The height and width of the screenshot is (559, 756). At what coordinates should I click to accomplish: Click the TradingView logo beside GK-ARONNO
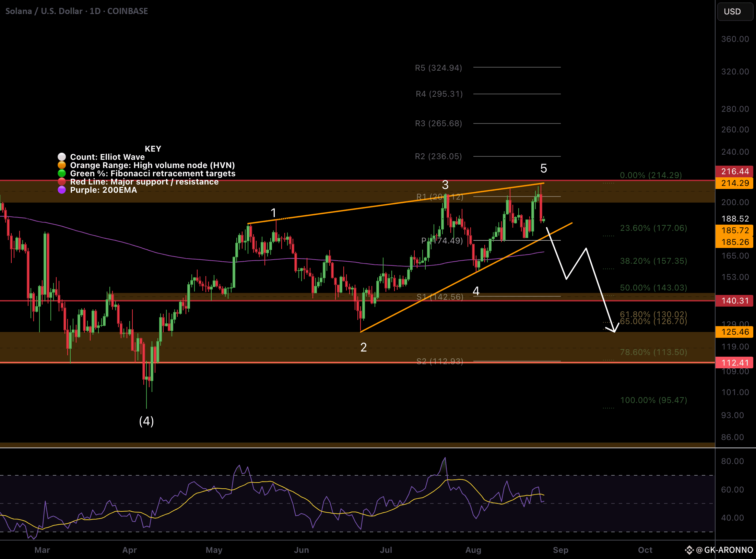689,550
